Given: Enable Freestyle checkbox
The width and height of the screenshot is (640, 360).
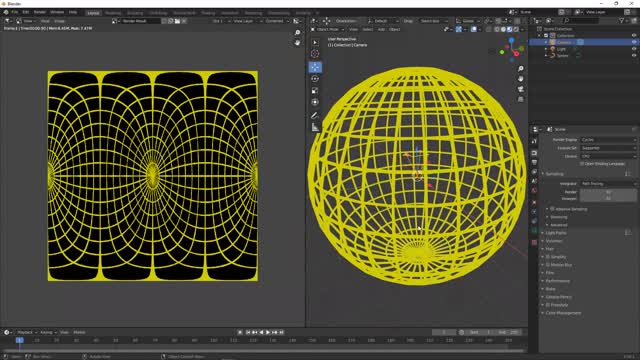Looking at the screenshot, I should coord(548,305).
